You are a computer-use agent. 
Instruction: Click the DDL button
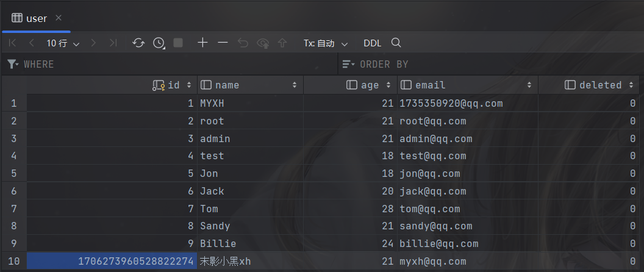[373, 43]
